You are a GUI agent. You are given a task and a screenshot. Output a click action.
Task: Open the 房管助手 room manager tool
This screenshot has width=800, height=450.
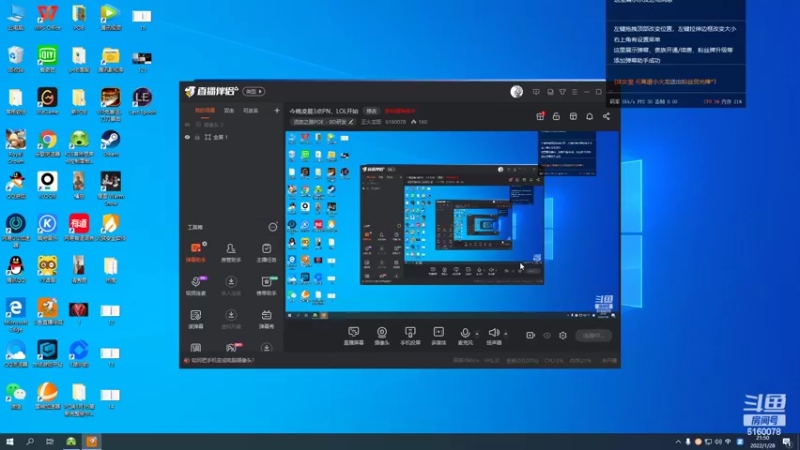[x=231, y=252]
